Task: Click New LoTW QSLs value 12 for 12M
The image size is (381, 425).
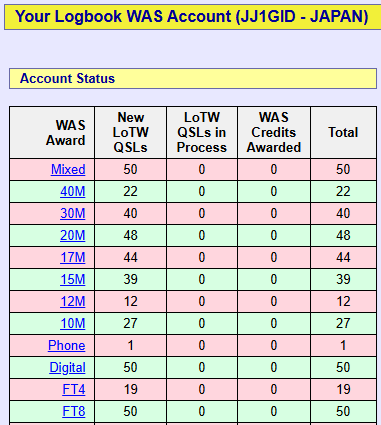Action: click(130, 301)
